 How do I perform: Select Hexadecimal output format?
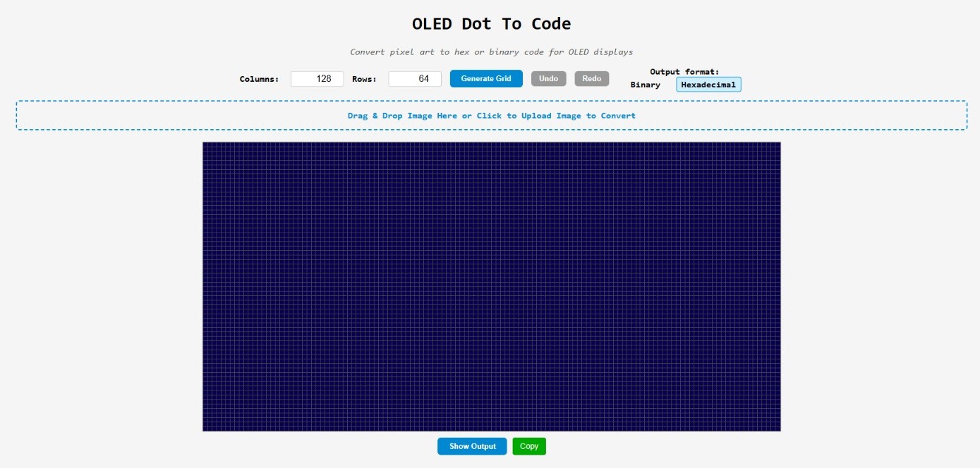point(708,85)
